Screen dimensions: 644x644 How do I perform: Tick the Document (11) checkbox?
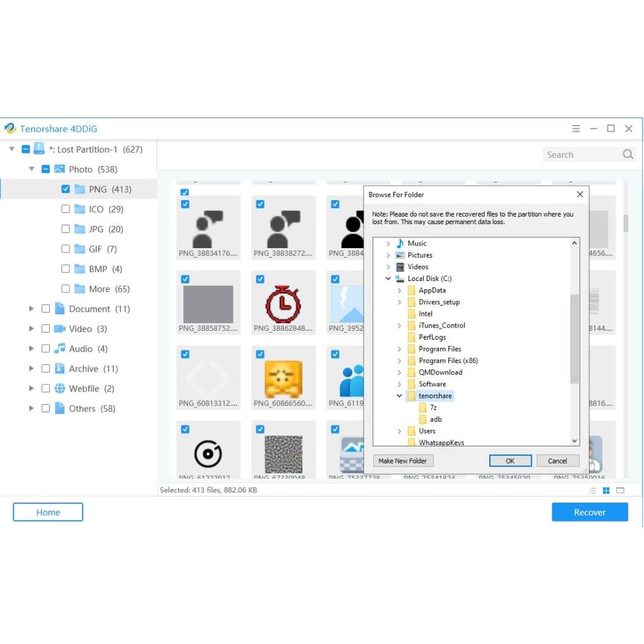point(45,309)
